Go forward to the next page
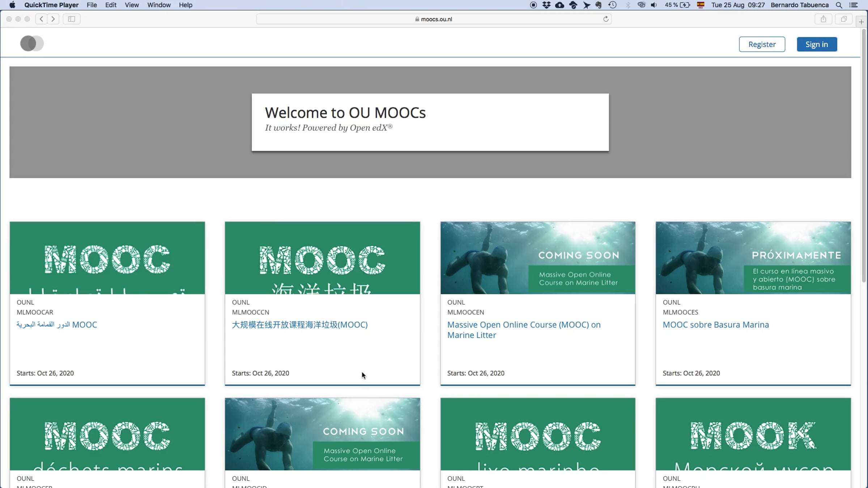The height and width of the screenshot is (488, 868). pos(53,19)
